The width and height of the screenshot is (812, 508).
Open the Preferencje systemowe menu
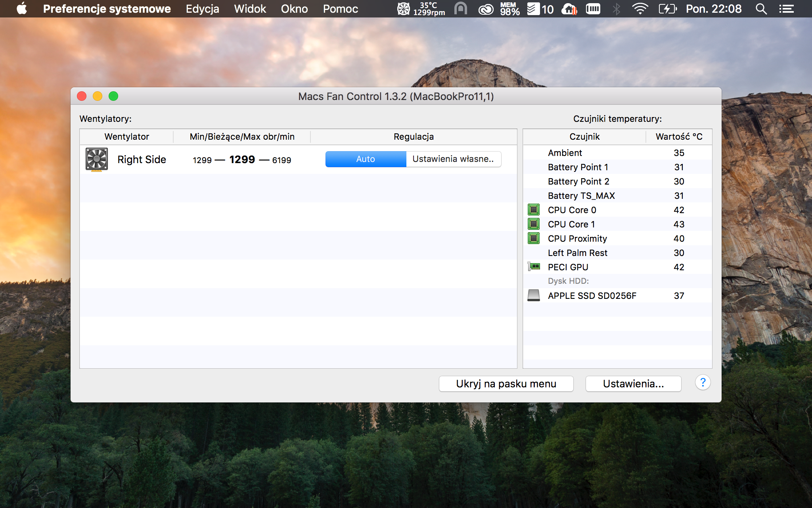pyautogui.click(x=107, y=9)
